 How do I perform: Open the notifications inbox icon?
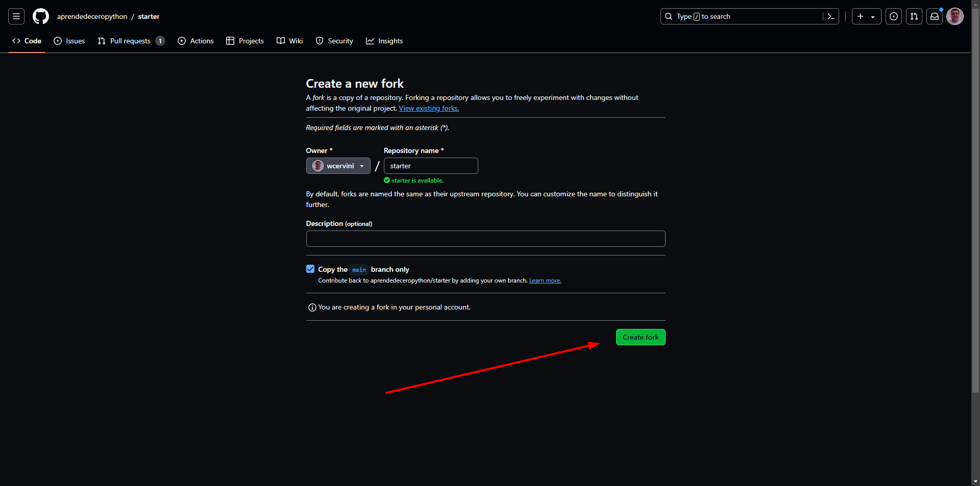(x=935, y=16)
